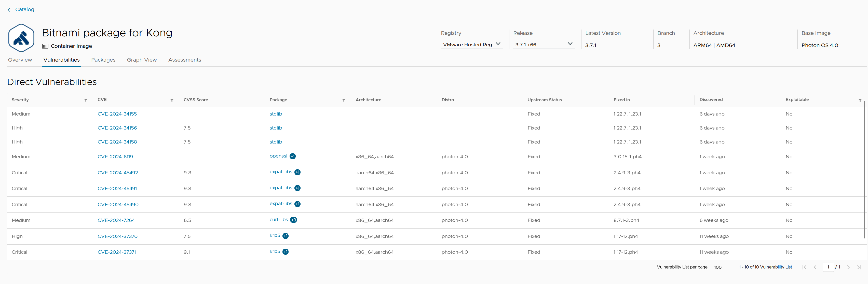Open the Exploitable column filter
868x284 pixels.
tap(860, 100)
